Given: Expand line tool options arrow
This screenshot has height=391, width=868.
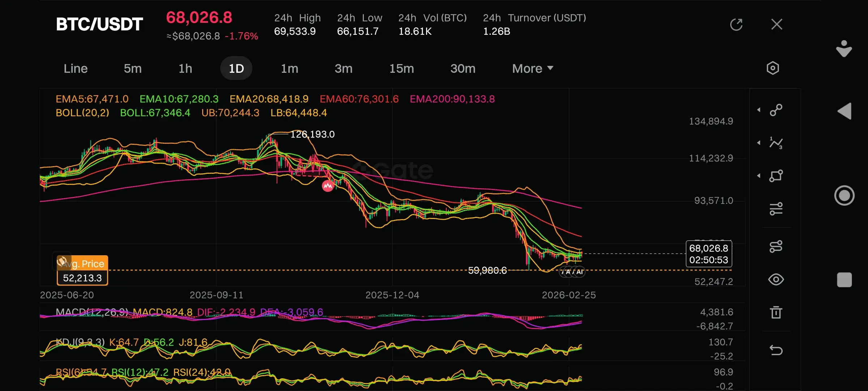Looking at the screenshot, I should [759, 110].
